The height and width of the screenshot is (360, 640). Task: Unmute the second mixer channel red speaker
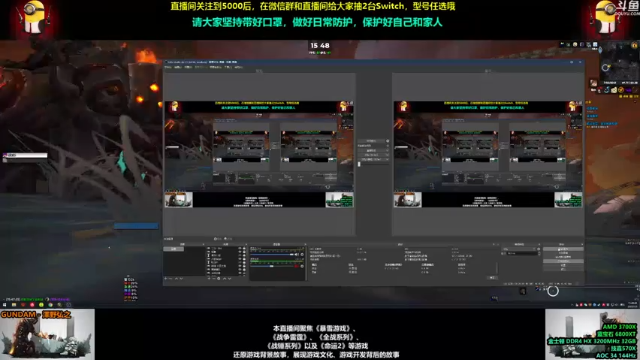297,266
